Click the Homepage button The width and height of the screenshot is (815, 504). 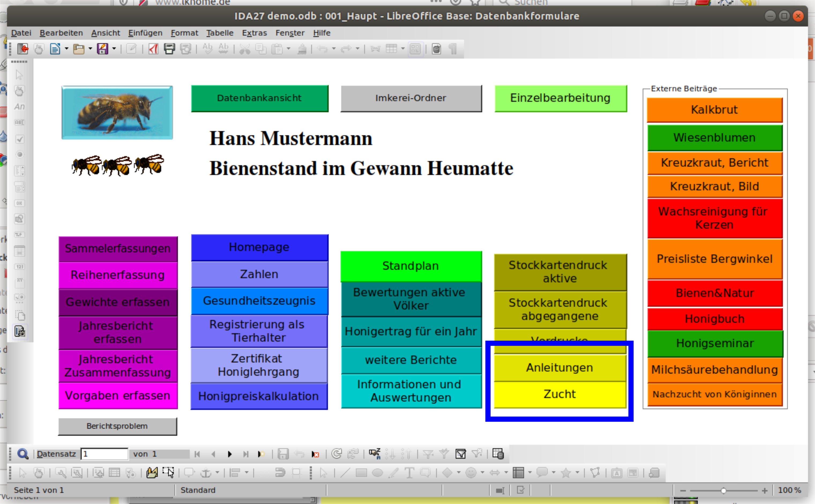click(x=259, y=247)
